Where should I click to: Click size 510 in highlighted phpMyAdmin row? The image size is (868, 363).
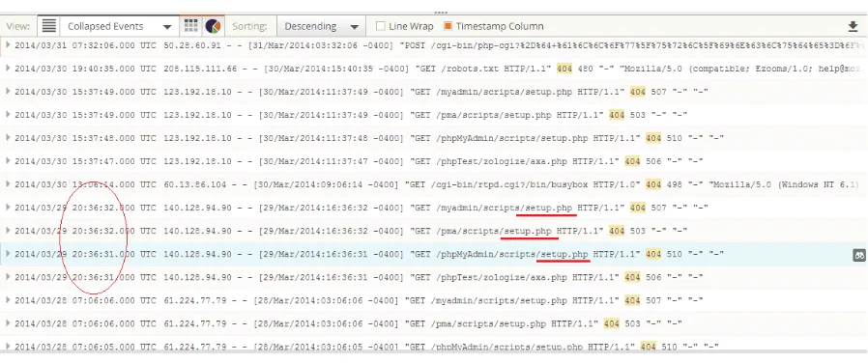tap(674, 254)
